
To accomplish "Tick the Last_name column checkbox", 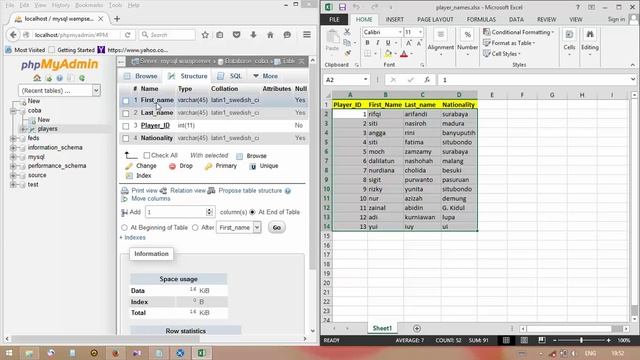I will 126,113.
